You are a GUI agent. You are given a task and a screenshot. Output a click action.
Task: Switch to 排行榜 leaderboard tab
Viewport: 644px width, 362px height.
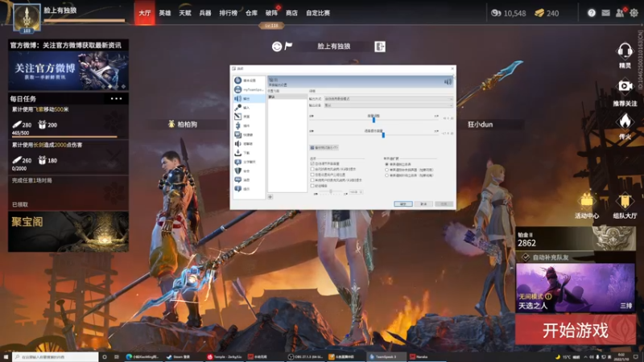(x=229, y=13)
